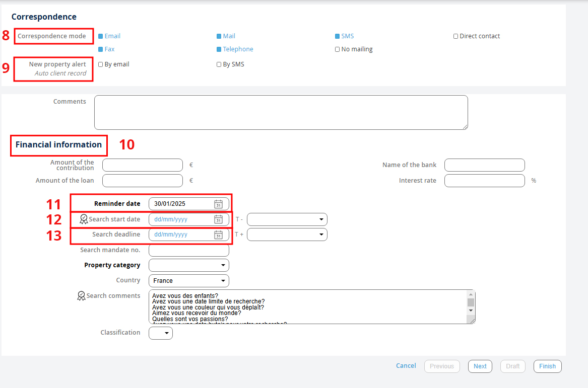Enable new property alert By SMS
Viewport: 588px width, 388px height.
pos(219,64)
